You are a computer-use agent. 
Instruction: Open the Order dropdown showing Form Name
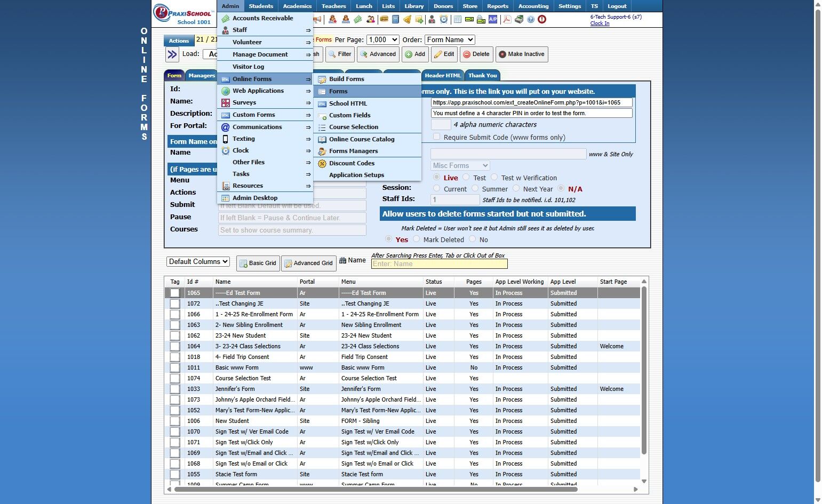[x=450, y=39]
